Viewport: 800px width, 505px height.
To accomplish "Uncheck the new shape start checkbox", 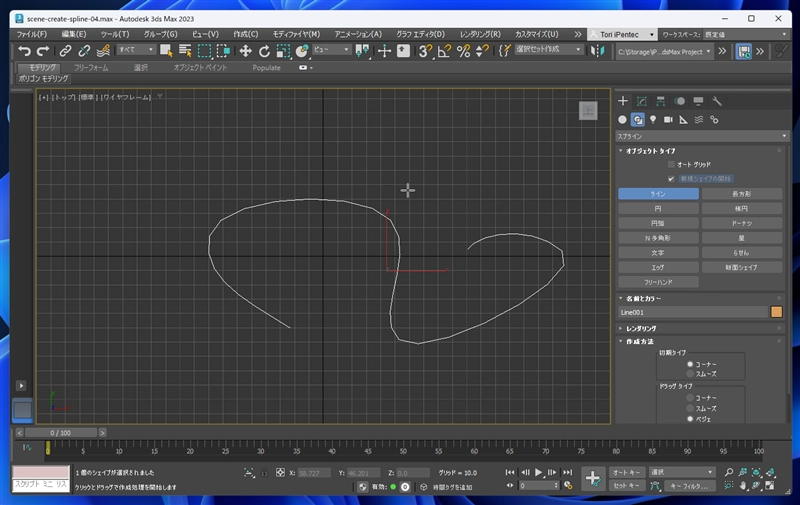I will coord(671,179).
